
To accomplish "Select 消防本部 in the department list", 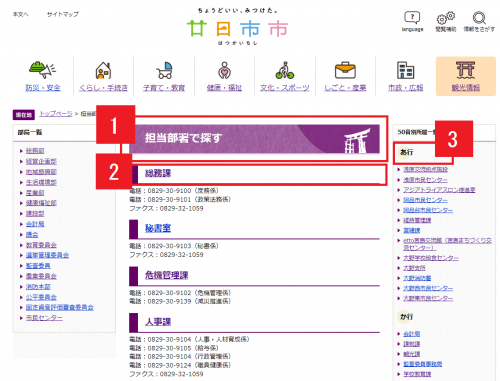I will (x=38, y=287).
